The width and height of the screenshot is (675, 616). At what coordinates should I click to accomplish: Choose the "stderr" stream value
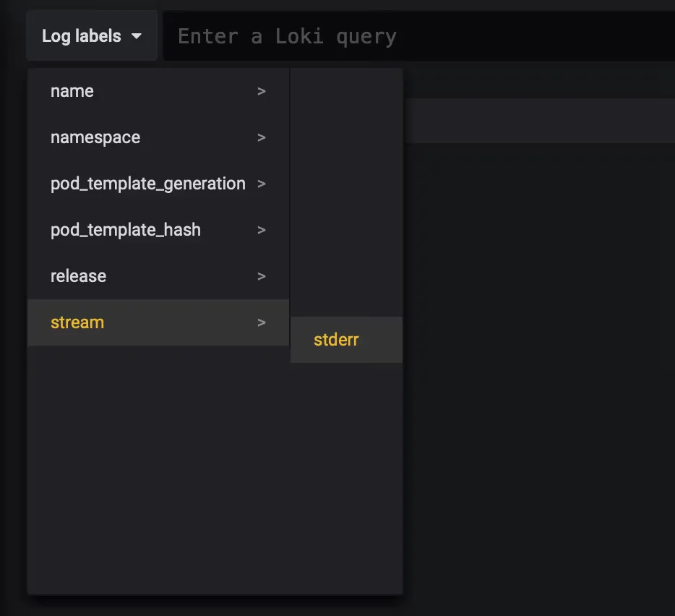(x=335, y=339)
